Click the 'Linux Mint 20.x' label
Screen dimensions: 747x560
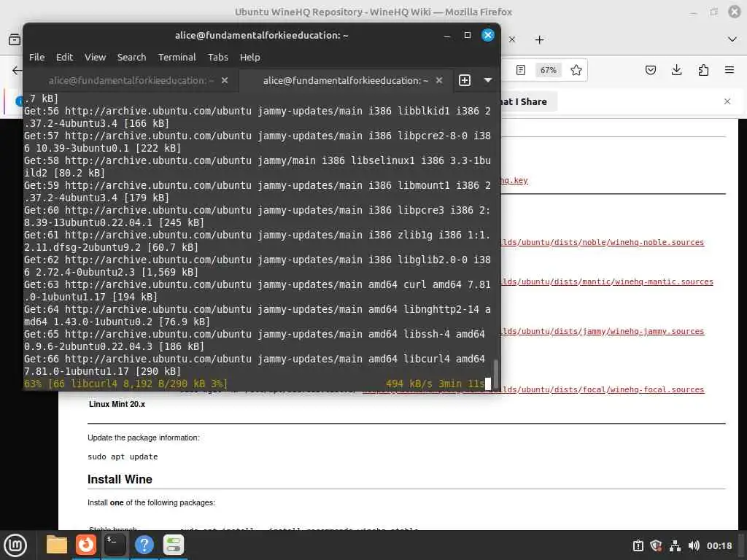[117, 404]
